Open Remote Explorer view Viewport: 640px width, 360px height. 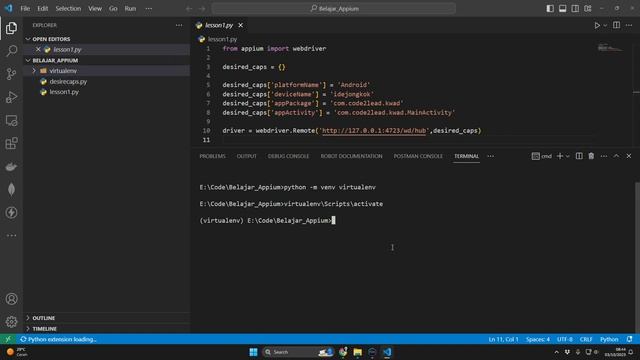11,120
